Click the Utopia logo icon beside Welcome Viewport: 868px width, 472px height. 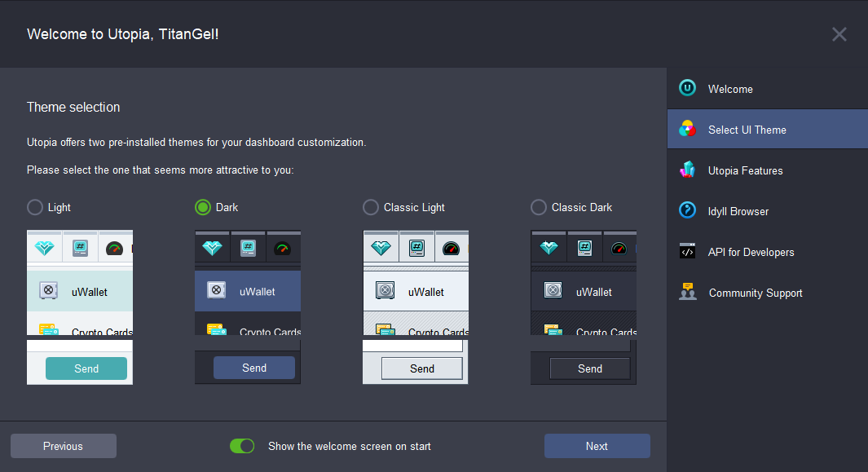[x=688, y=88]
